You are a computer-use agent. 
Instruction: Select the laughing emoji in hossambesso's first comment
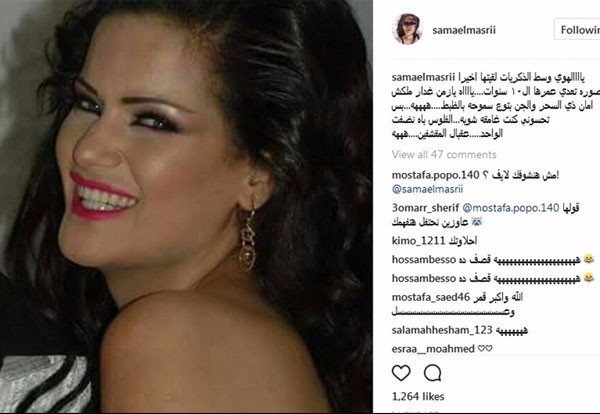[589, 259]
